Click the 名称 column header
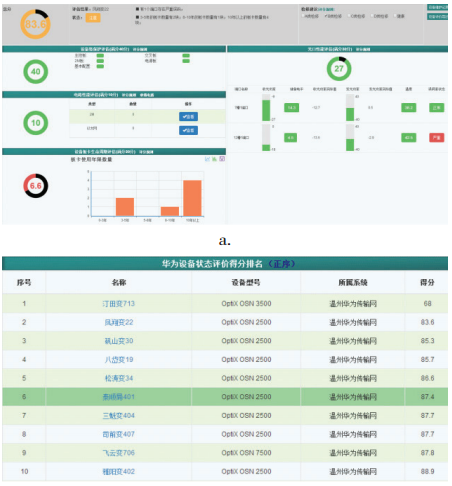This screenshot has height=486, width=452. click(119, 283)
